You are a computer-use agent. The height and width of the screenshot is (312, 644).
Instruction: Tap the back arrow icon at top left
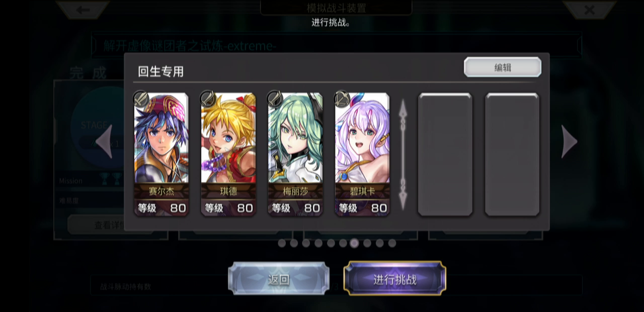click(83, 10)
